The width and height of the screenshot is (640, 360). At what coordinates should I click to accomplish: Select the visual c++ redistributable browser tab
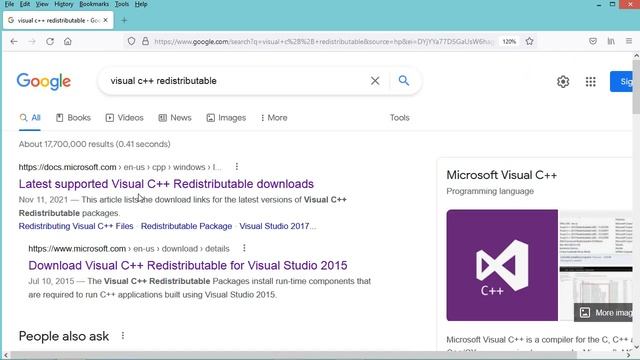pos(58,20)
